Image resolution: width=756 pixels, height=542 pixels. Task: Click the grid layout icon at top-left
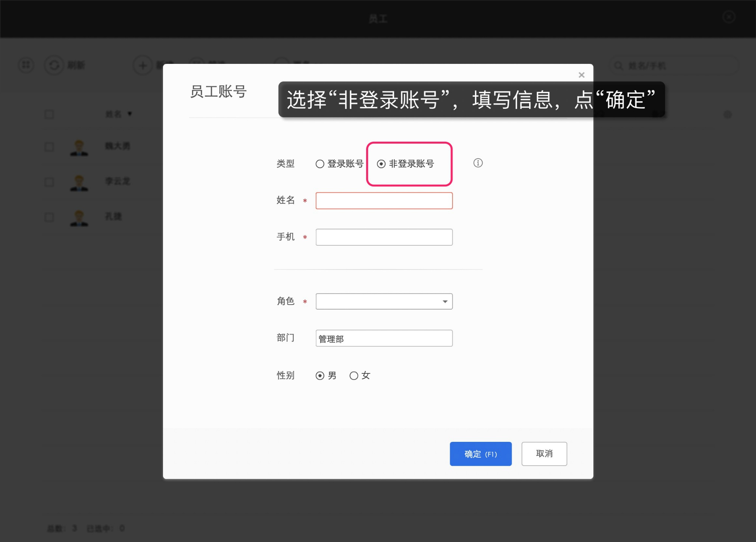coord(25,65)
